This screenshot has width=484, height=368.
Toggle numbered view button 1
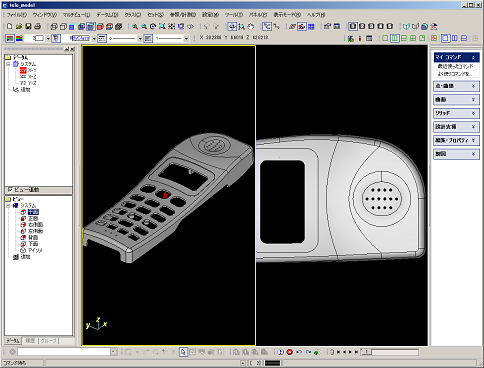pyautogui.click(x=353, y=26)
